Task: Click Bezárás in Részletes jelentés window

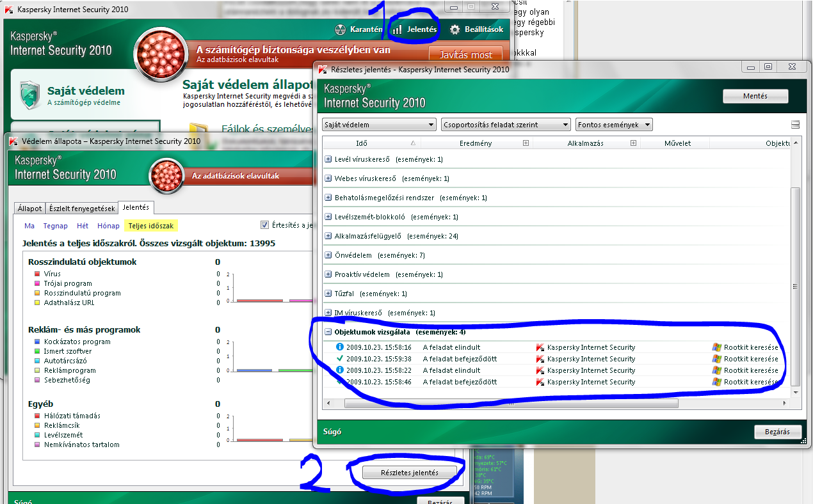Action: click(x=778, y=432)
